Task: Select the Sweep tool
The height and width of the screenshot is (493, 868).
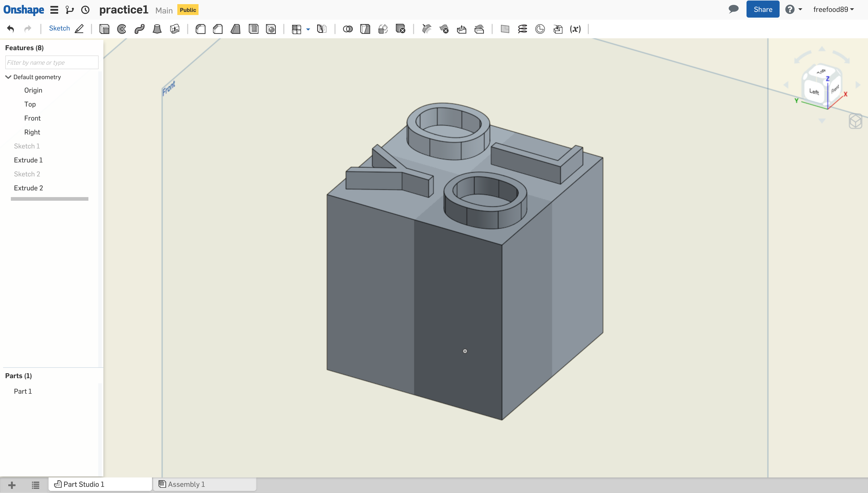Action: [x=139, y=29]
